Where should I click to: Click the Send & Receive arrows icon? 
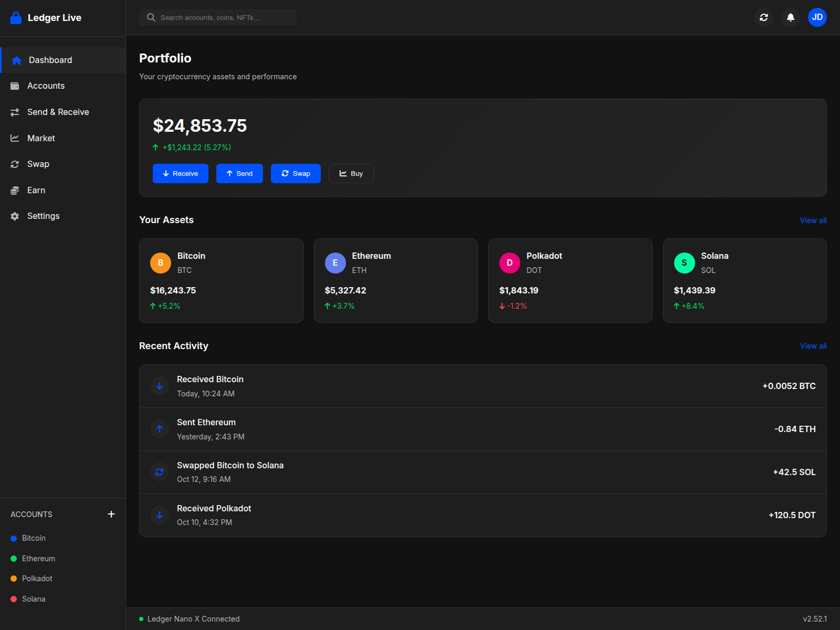pyautogui.click(x=15, y=112)
